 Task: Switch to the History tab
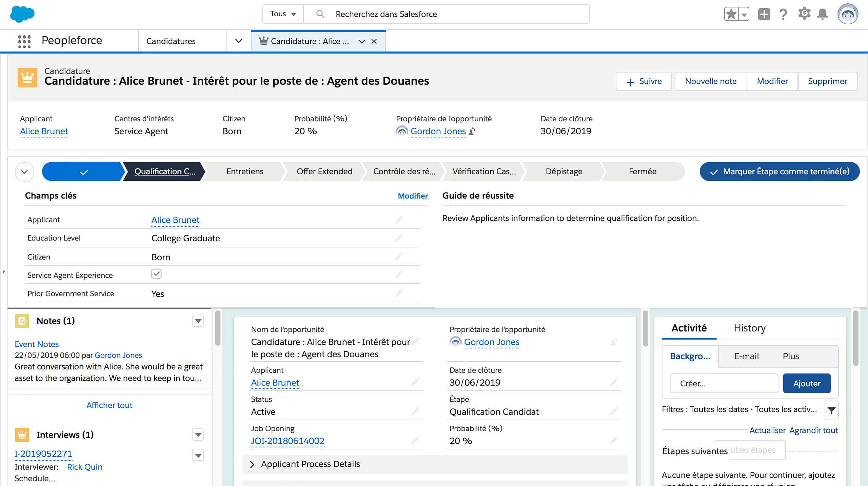click(750, 328)
